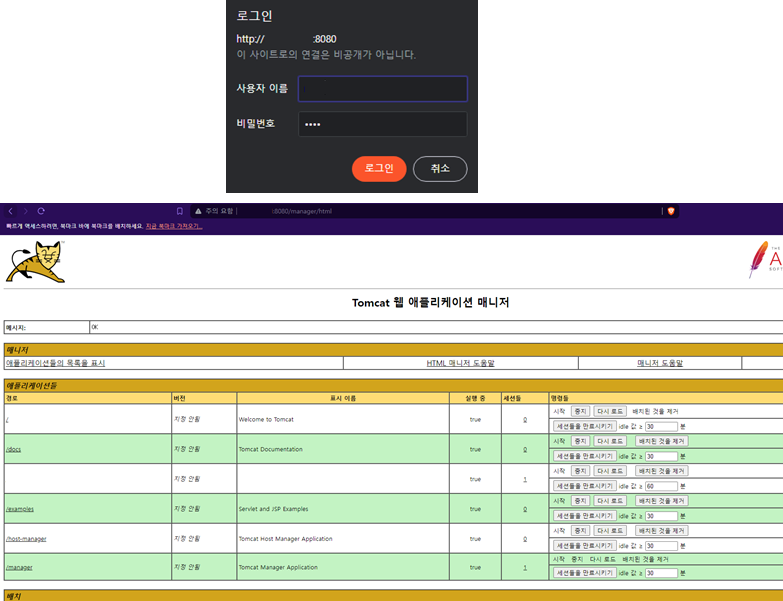Click 중지 button in Servlet and JSP Examples row

[580, 501]
